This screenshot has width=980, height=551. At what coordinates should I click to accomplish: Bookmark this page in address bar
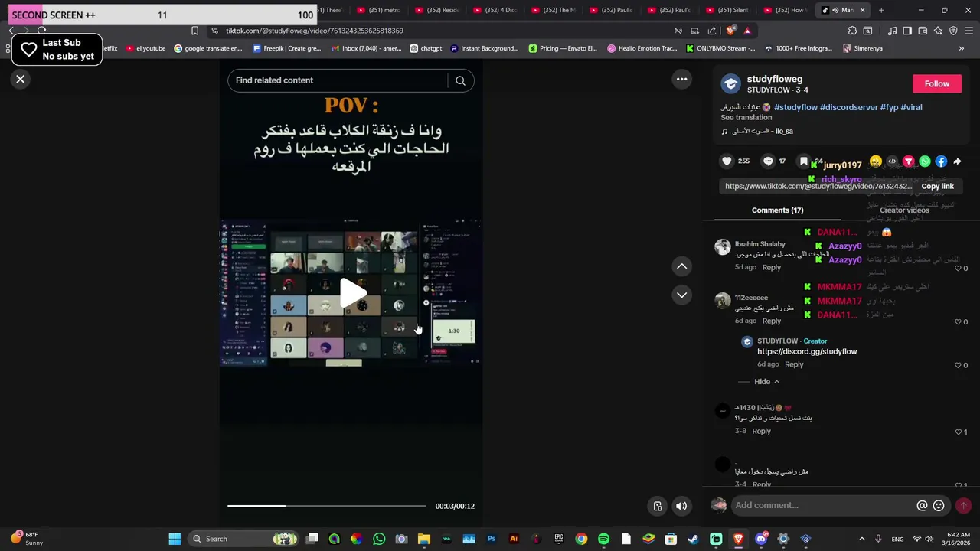click(x=194, y=31)
